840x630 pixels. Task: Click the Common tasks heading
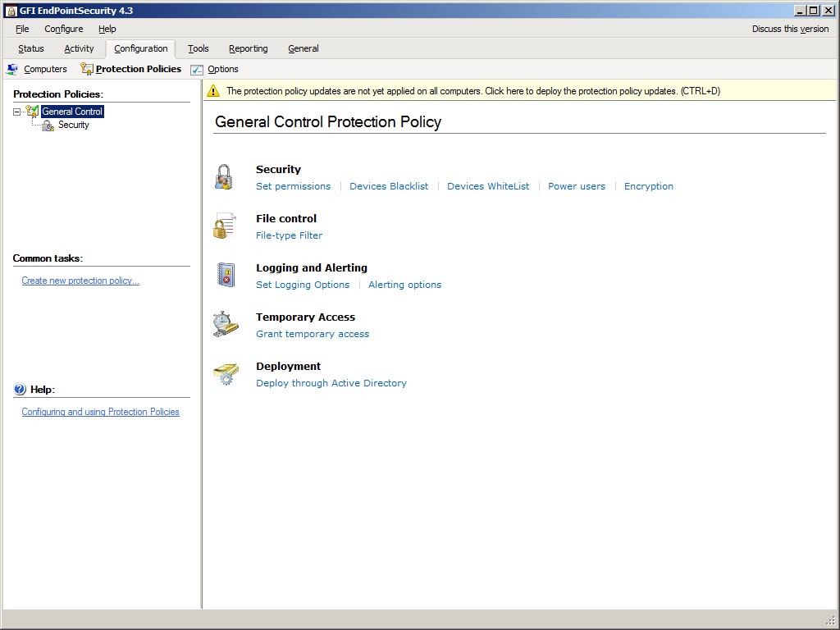(x=48, y=258)
